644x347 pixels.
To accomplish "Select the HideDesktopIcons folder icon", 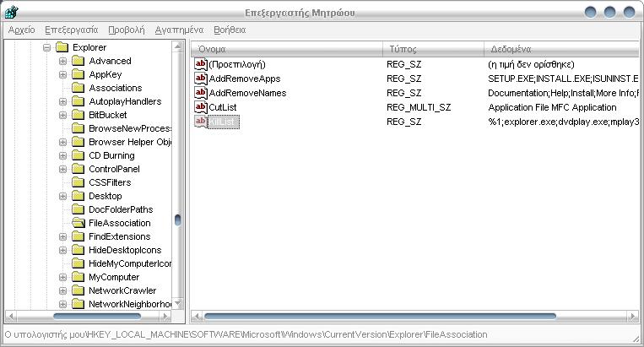I will tap(78, 250).
